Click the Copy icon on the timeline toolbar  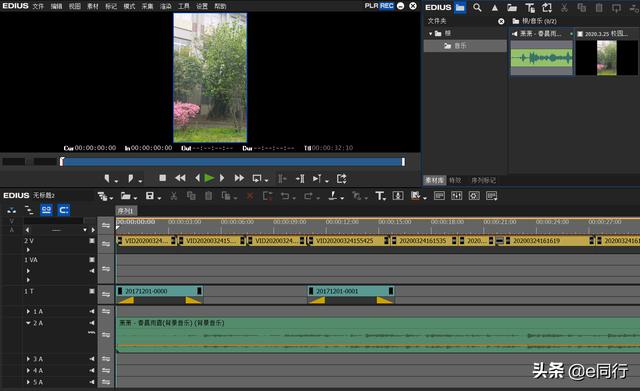pos(191,196)
